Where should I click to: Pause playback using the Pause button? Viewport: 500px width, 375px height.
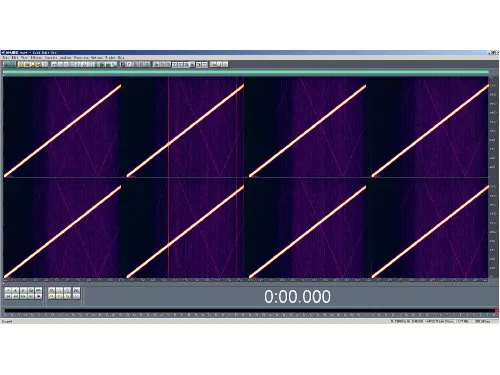tap(23, 290)
